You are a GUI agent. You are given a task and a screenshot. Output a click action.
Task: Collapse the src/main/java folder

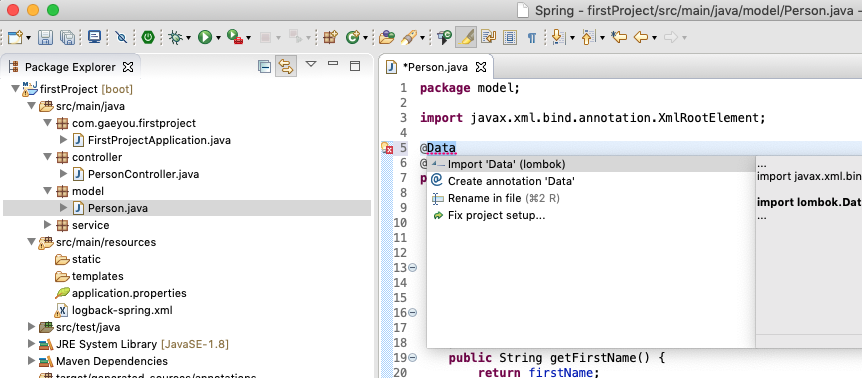pyautogui.click(x=31, y=105)
